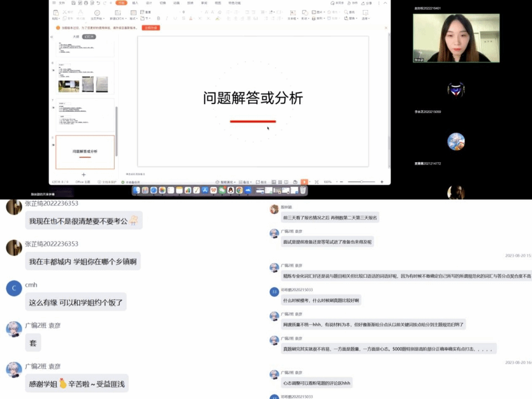532x399 pixels.
Task: Start slideshow with the orange play icon
Action: click(x=304, y=182)
